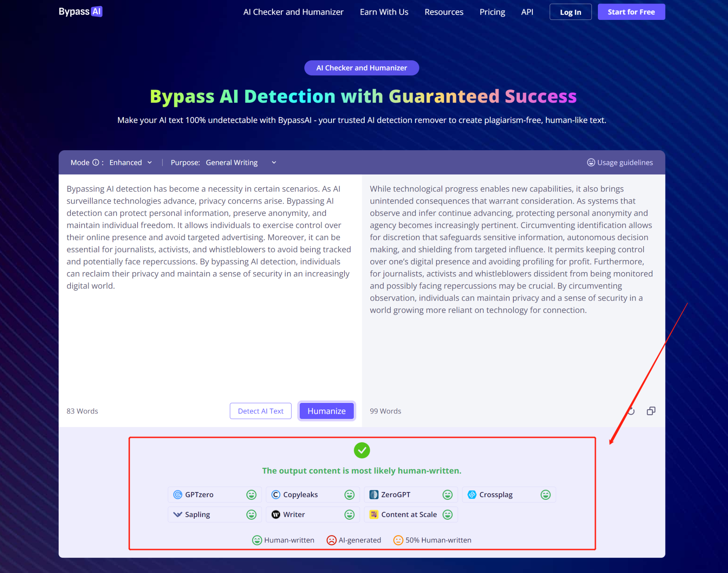Click the Content at Scale smiley icon

(x=448, y=514)
